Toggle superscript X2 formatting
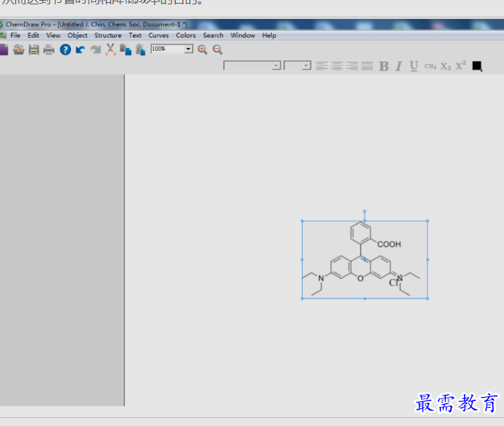Viewport: 504px width, 426px height. pos(460,65)
